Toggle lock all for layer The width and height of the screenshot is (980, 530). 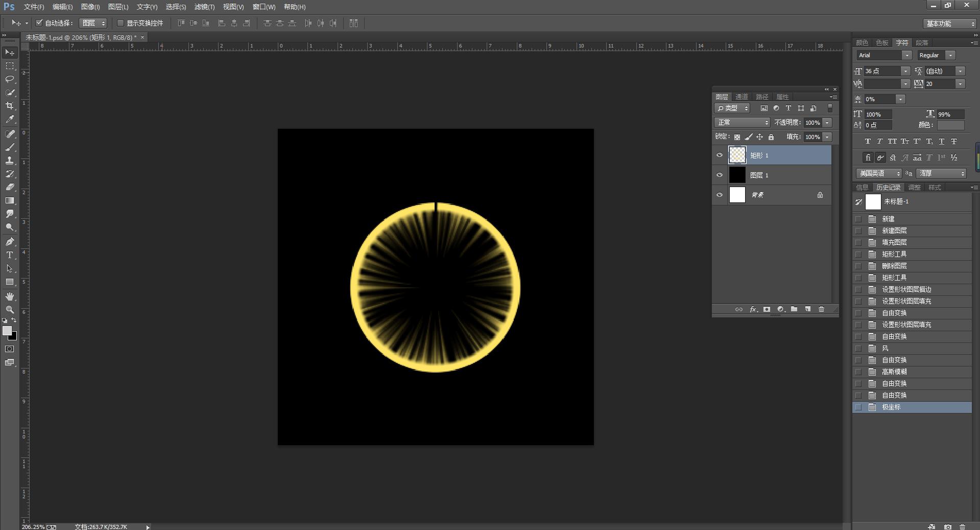click(x=771, y=137)
